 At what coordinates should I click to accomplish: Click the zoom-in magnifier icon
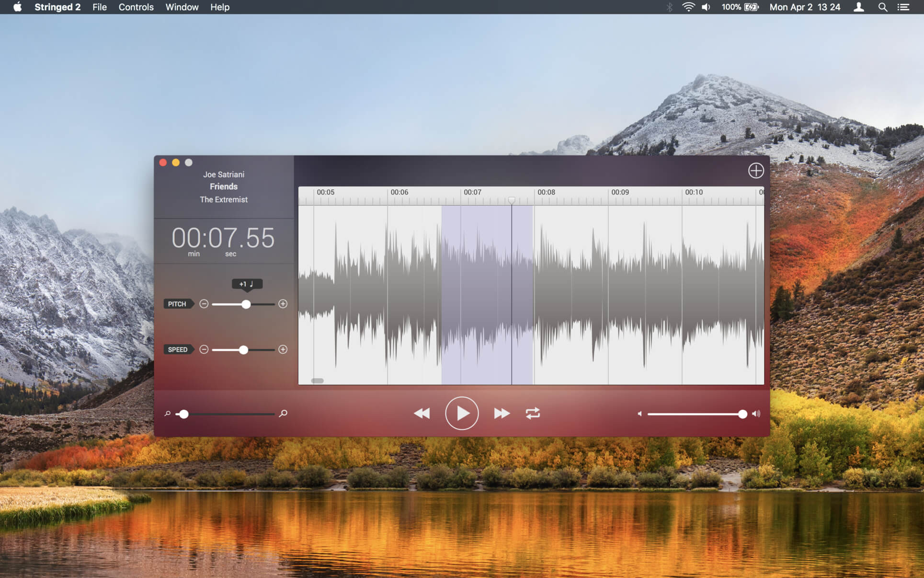coord(283,413)
